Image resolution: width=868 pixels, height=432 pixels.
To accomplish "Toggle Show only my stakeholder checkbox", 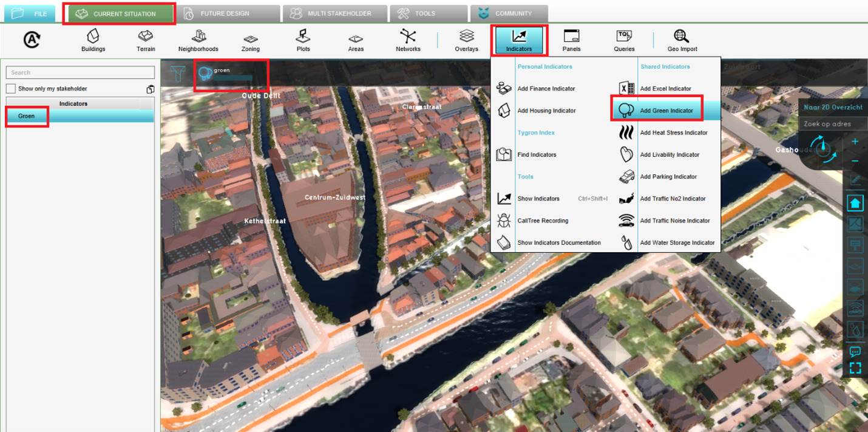I will [11, 89].
